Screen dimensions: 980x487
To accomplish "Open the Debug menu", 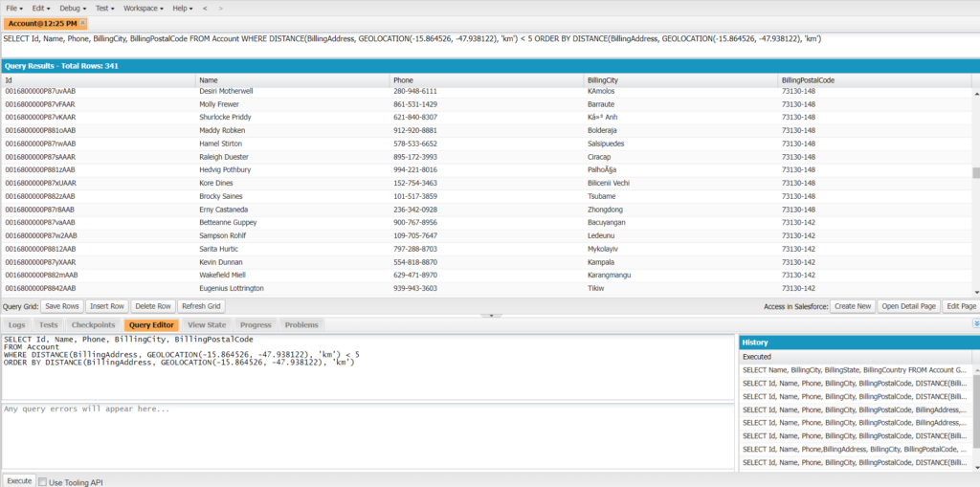I will 73,8.
